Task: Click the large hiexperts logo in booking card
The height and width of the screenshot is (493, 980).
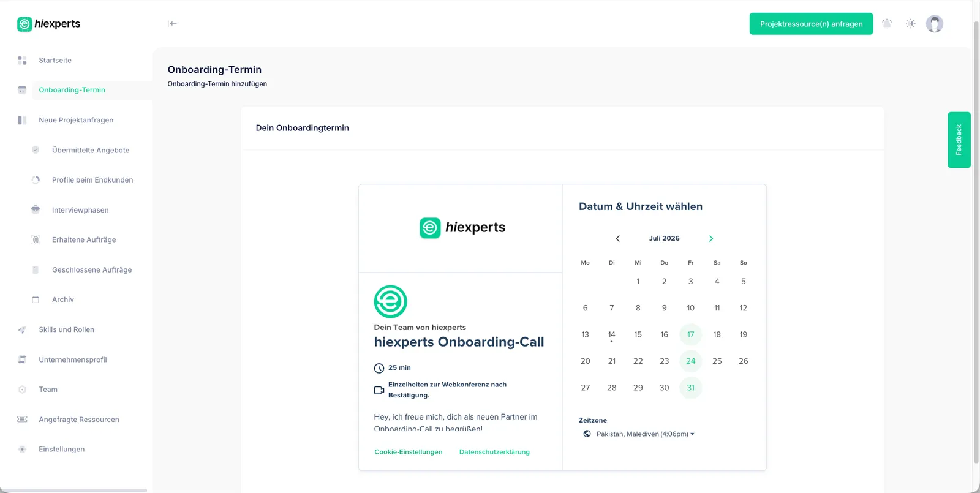Action: 462,228
